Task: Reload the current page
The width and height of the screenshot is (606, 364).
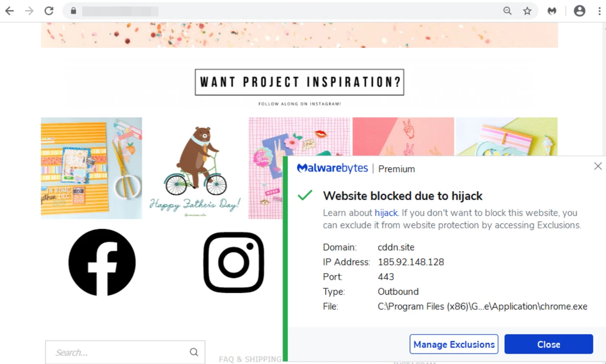Action: pyautogui.click(x=49, y=11)
